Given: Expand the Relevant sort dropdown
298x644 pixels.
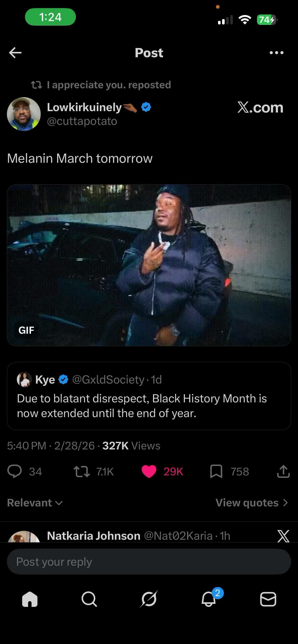Looking at the screenshot, I should [x=35, y=503].
